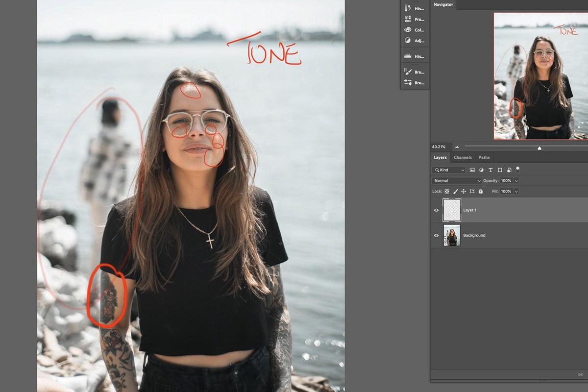Click the Fill label
Screen dimensions: 588x392
[x=495, y=192]
